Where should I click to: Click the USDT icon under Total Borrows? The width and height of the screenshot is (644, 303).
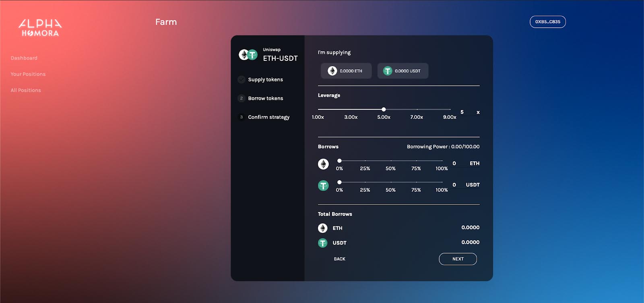pos(323,243)
